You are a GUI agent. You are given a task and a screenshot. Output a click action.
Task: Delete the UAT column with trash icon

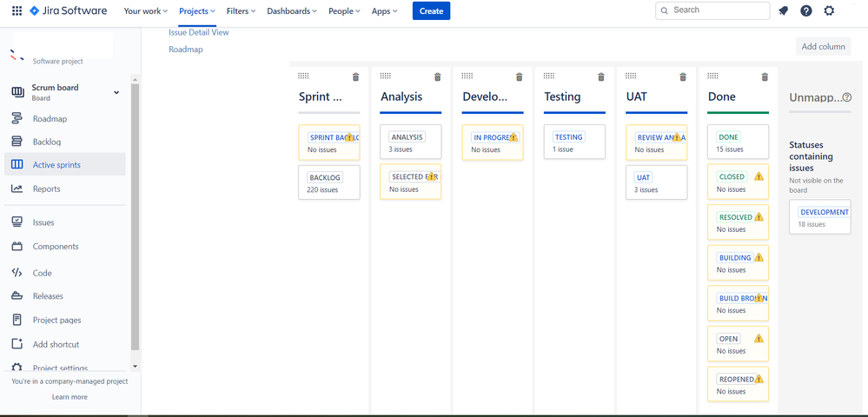coord(683,77)
